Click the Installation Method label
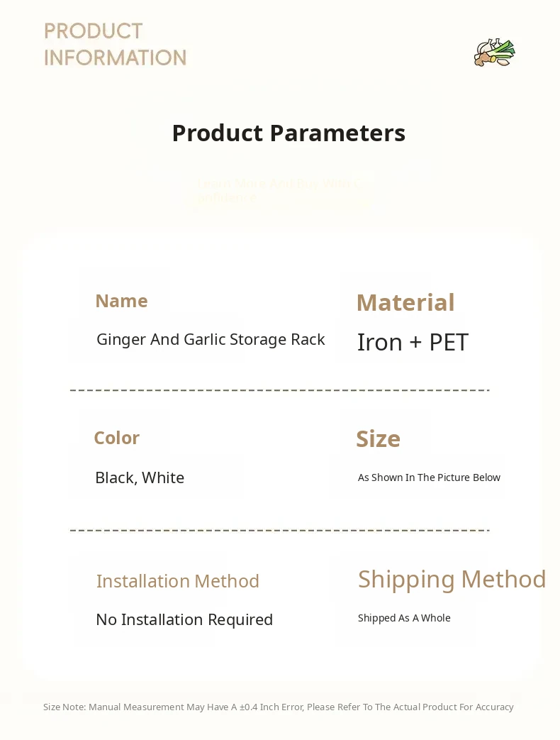 pyautogui.click(x=177, y=581)
